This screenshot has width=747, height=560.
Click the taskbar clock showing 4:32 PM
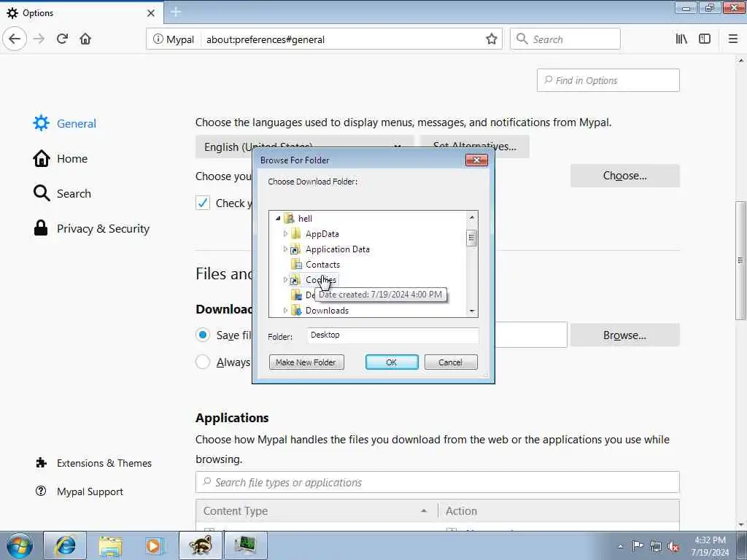pyautogui.click(x=710, y=546)
